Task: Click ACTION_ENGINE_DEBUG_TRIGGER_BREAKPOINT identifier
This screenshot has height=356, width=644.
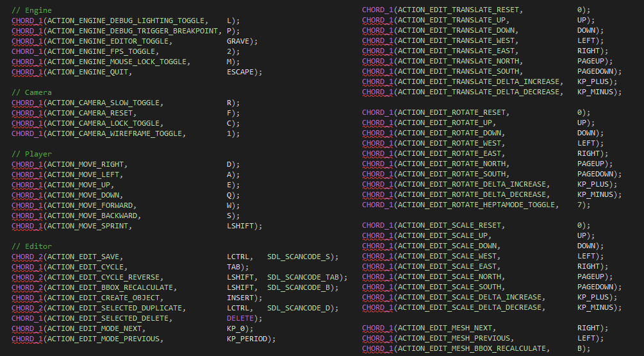Action: (x=134, y=31)
